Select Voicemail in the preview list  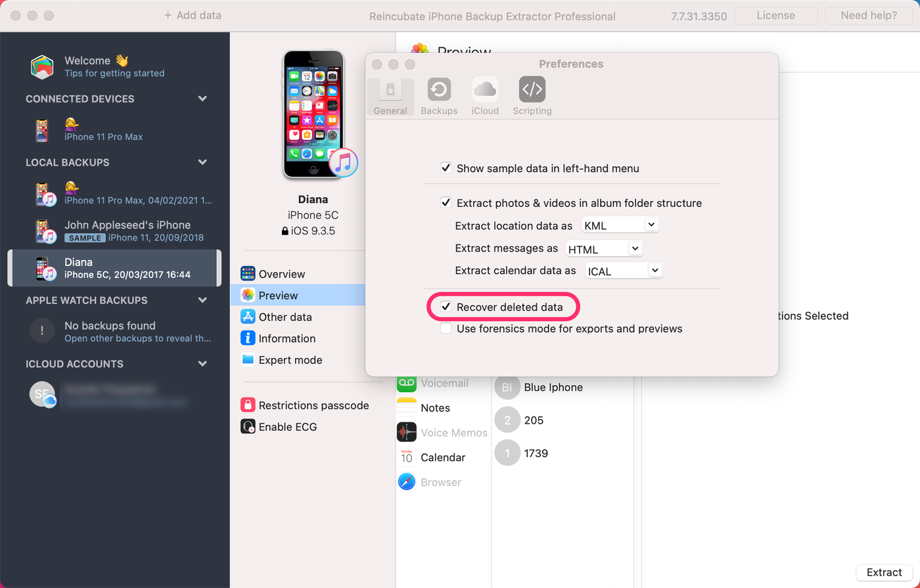tap(444, 383)
